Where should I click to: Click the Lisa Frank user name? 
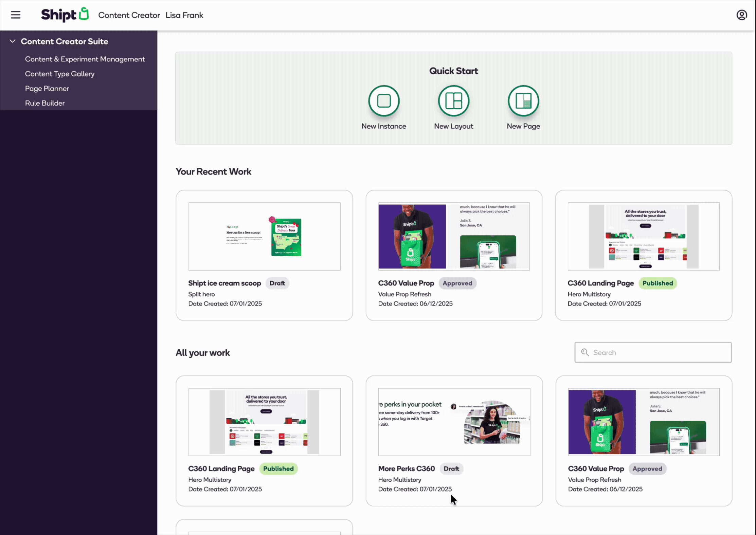pos(184,15)
